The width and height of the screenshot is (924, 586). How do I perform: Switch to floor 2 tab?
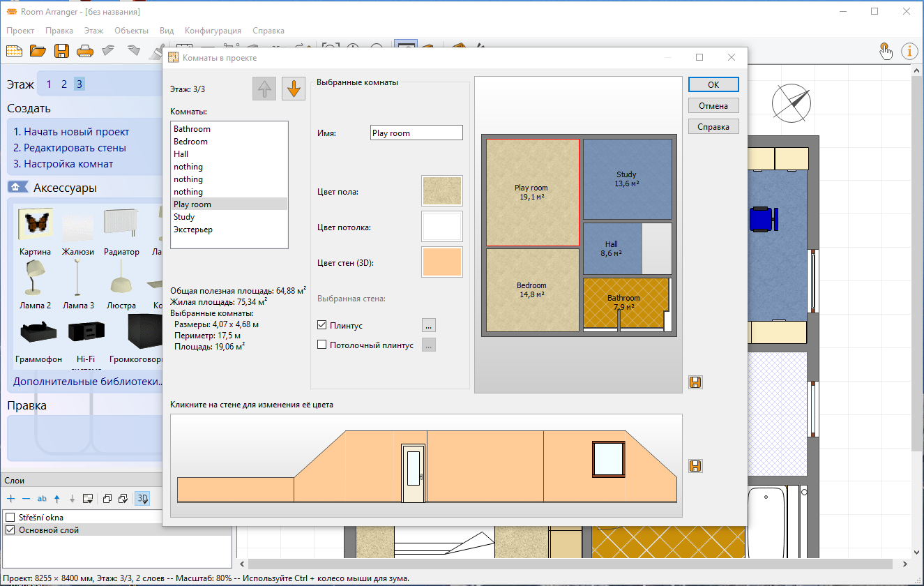(64, 84)
